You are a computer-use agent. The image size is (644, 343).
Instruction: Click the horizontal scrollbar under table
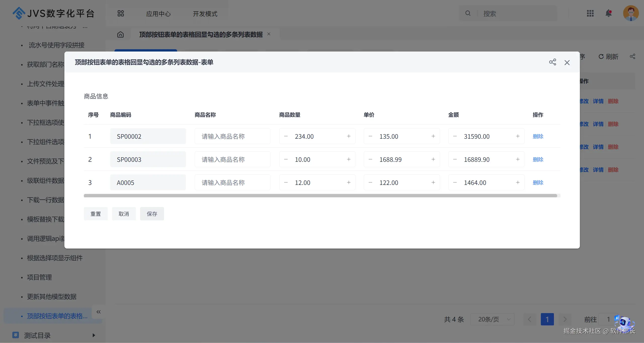click(320, 196)
